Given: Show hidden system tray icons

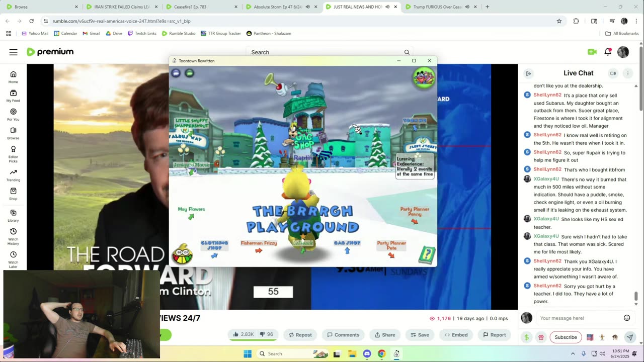Looking at the screenshot, I should point(573,353).
